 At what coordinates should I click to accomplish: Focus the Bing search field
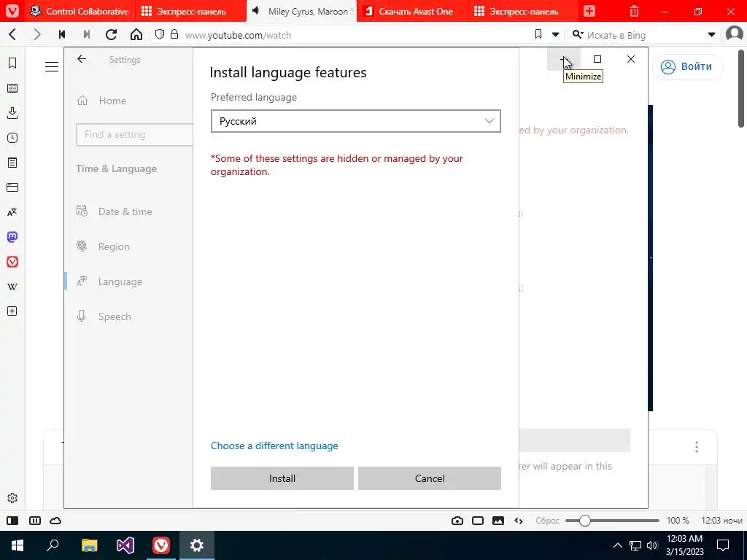(643, 35)
